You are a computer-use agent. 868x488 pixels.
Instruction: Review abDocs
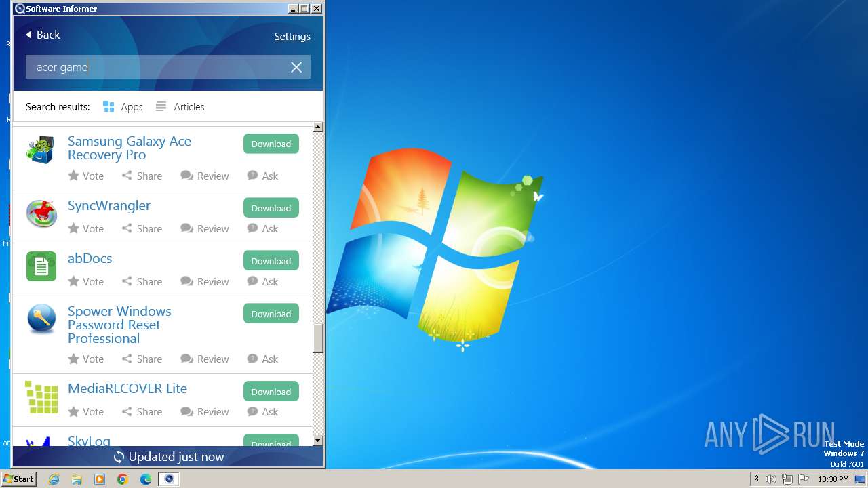click(205, 281)
